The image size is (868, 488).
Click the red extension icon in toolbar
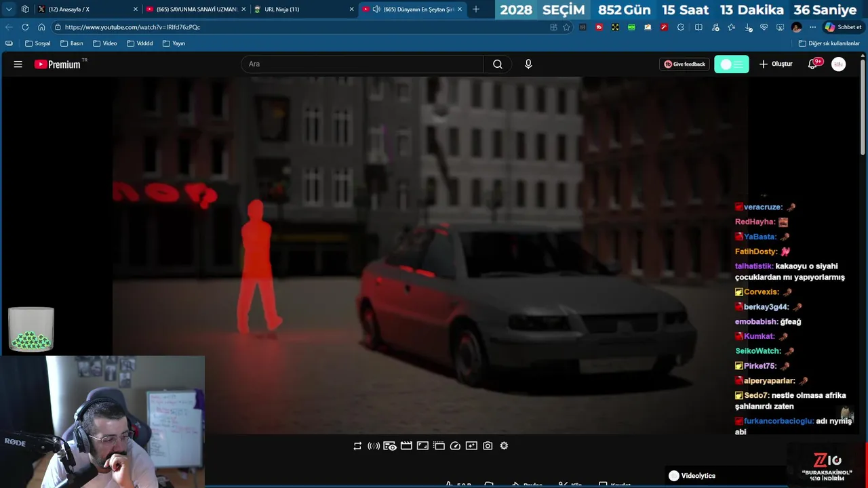[x=599, y=27]
